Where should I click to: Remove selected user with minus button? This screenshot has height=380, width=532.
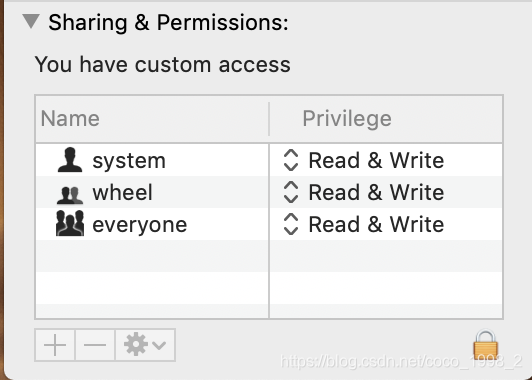pyautogui.click(x=95, y=345)
